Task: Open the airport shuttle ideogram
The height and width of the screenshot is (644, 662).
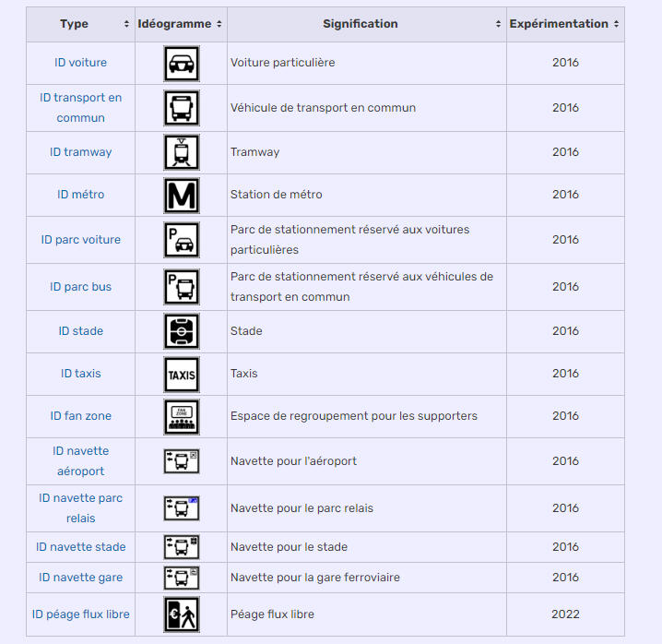Action: point(182,461)
